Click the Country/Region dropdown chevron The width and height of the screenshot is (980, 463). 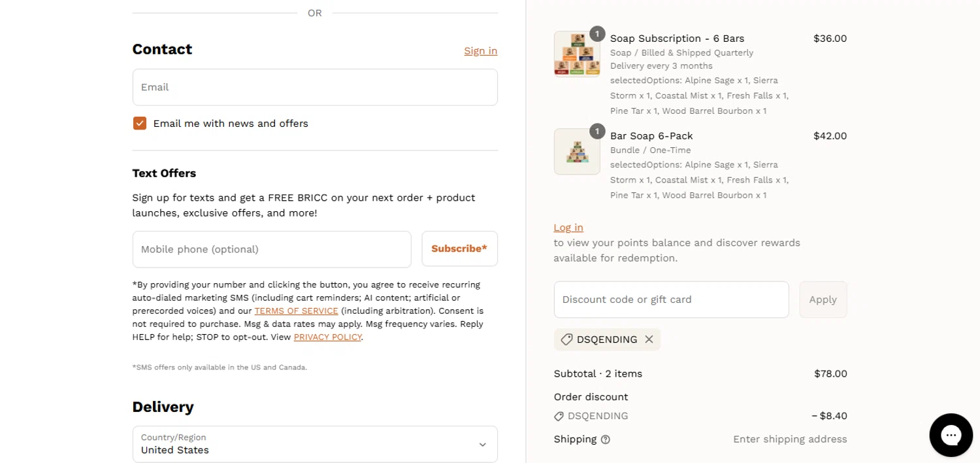[482, 445]
